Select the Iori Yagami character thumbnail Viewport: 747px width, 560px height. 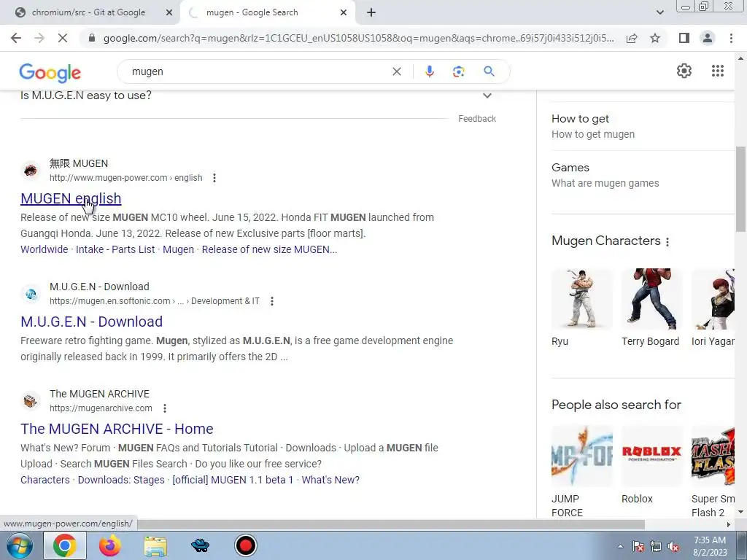(713, 299)
